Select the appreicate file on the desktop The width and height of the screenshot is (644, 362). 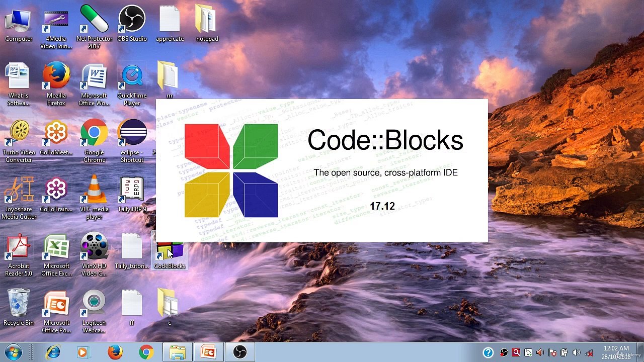(170, 24)
